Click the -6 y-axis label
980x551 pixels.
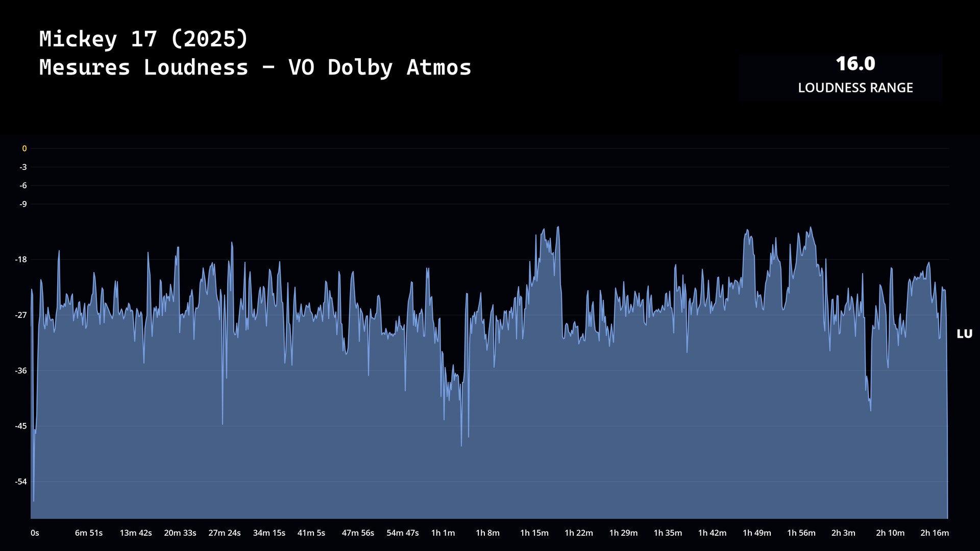pyautogui.click(x=23, y=186)
